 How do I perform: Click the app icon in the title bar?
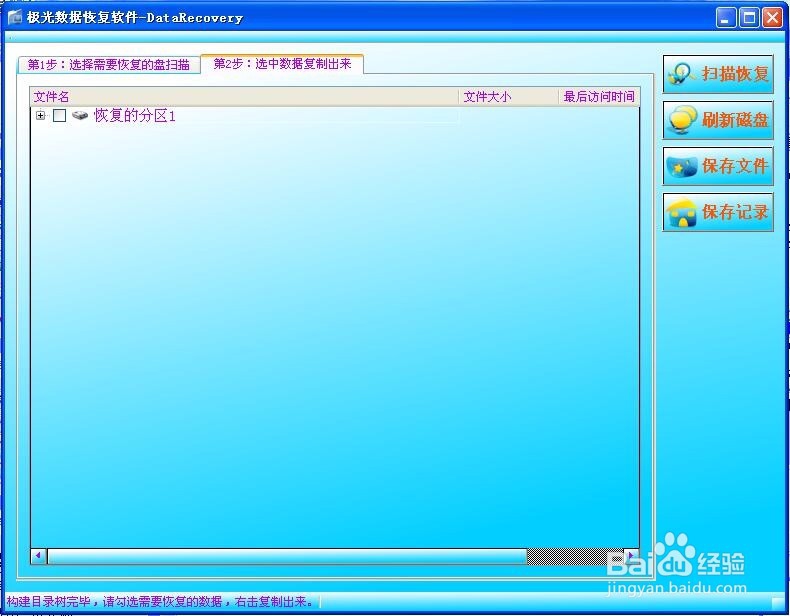pos(15,17)
